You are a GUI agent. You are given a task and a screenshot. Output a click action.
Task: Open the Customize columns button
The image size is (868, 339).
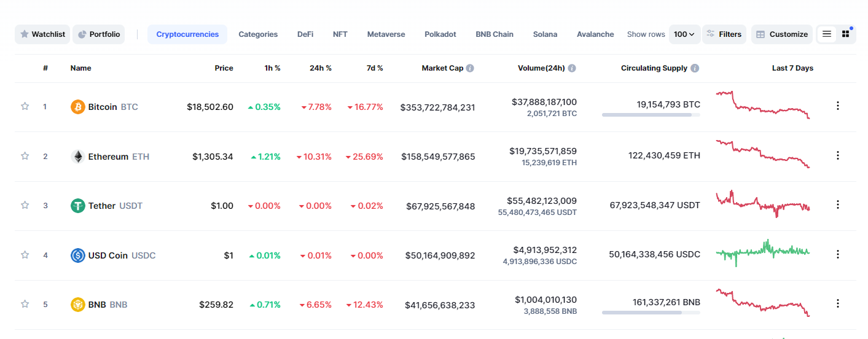point(782,34)
